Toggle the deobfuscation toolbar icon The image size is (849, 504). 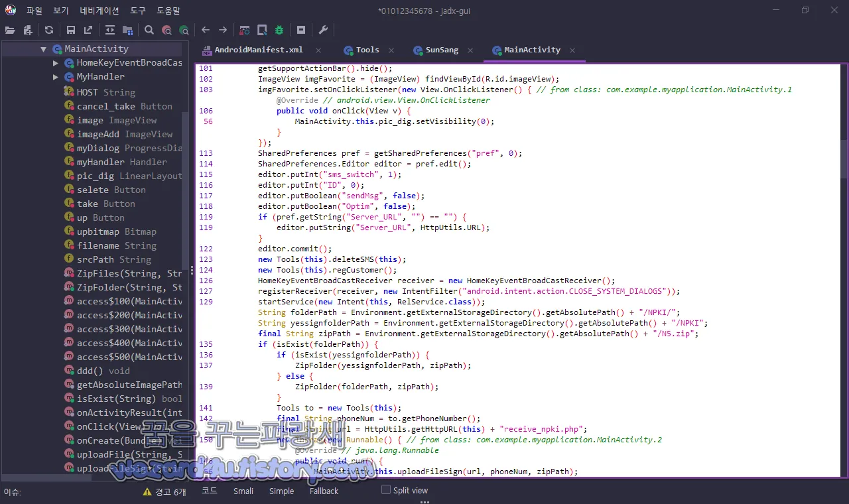pyautogui.click(x=245, y=30)
